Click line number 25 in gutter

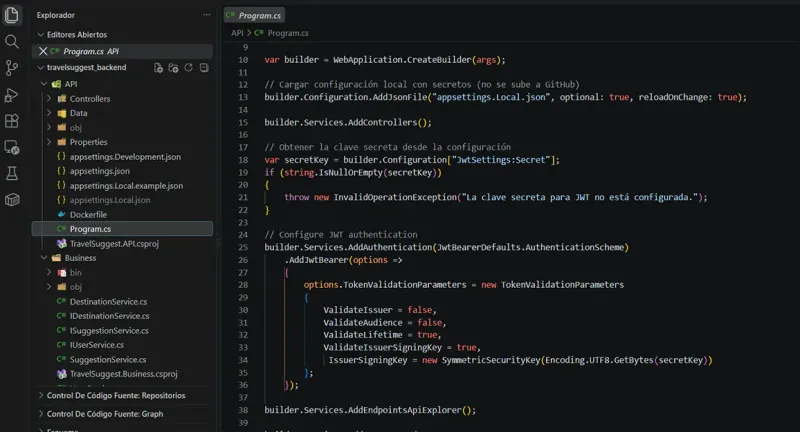tap(243, 247)
